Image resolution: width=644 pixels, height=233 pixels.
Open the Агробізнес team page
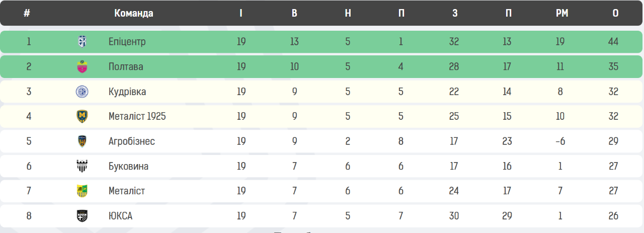132,141
